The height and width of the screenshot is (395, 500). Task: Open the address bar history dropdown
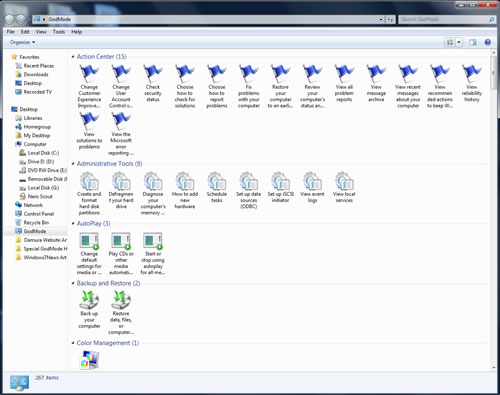click(x=381, y=20)
